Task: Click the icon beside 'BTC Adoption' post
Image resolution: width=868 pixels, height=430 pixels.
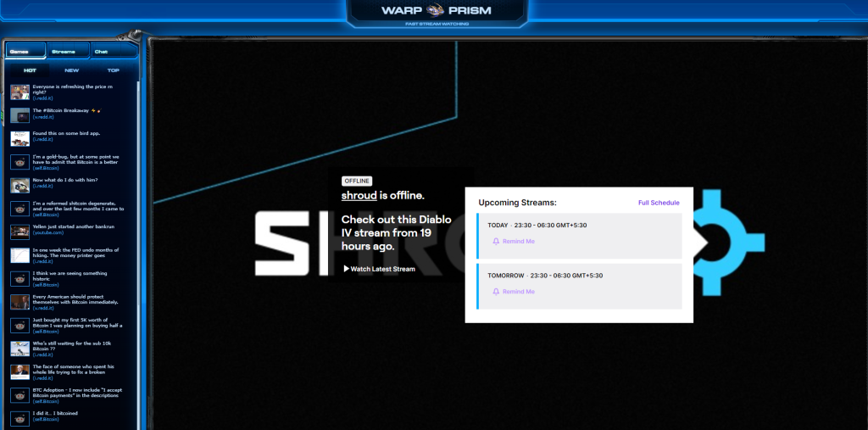Action: pyautogui.click(x=20, y=395)
